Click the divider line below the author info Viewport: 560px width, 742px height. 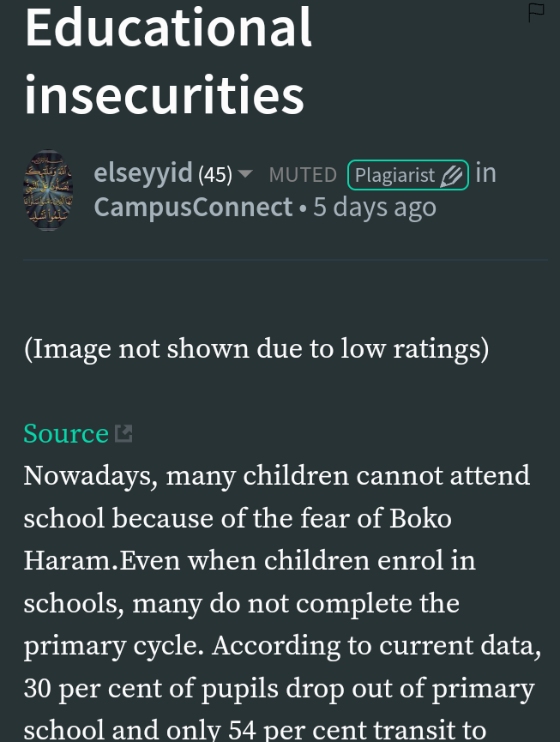tap(286, 260)
